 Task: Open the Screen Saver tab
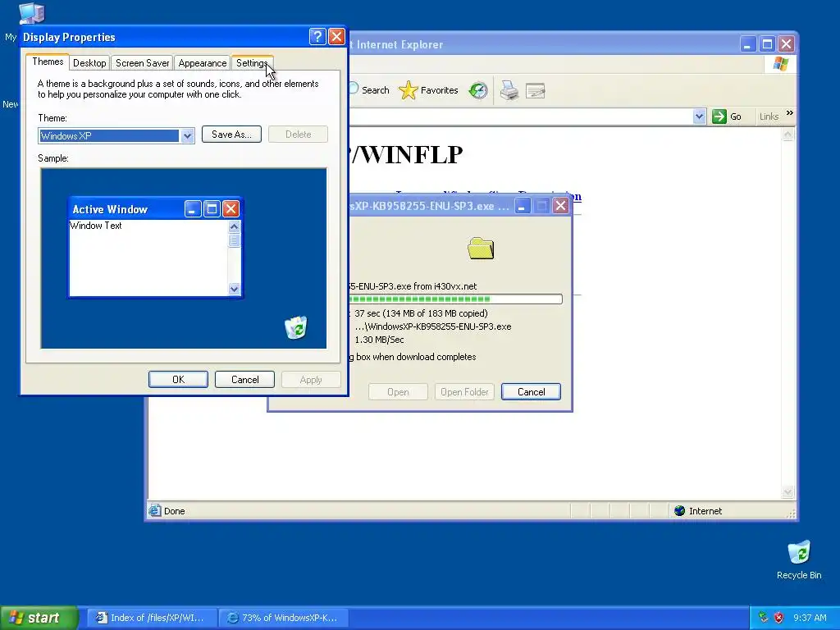click(142, 62)
